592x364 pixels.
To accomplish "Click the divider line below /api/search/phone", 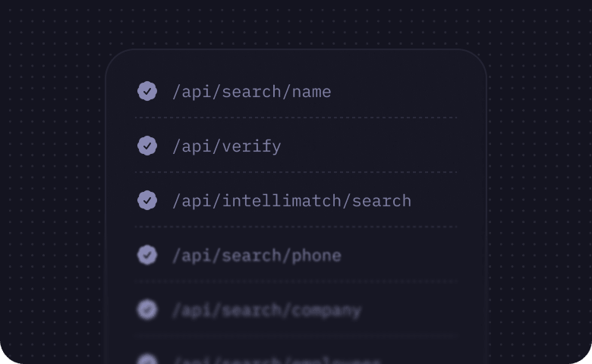I will pos(296,281).
